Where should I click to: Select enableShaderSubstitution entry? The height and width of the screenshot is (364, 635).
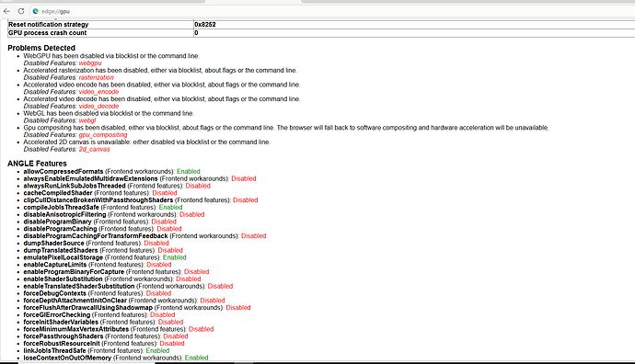[112, 279]
